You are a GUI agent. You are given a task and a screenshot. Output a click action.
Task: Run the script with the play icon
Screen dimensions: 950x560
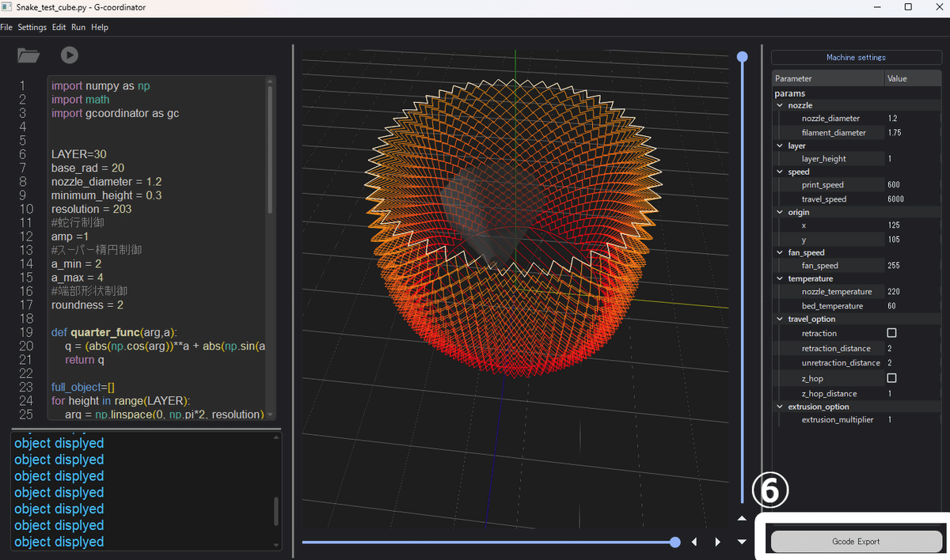tap(70, 55)
